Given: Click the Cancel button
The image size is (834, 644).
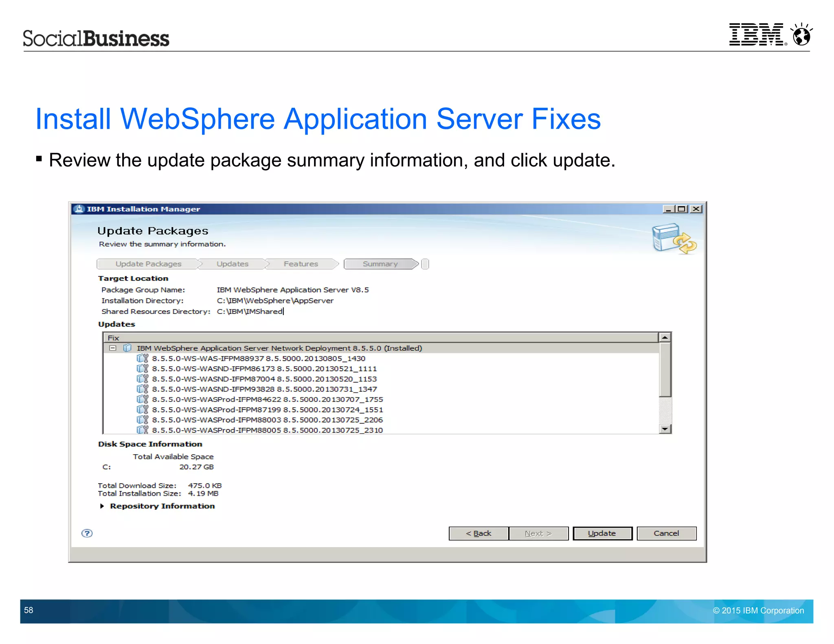Looking at the screenshot, I should click(666, 533).
